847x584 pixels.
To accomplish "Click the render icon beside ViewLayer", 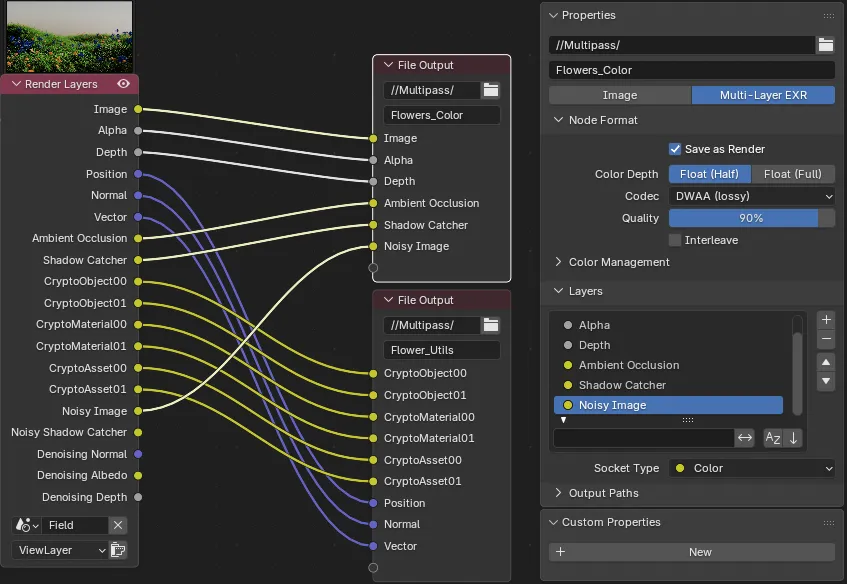I will tap(118, 550).
